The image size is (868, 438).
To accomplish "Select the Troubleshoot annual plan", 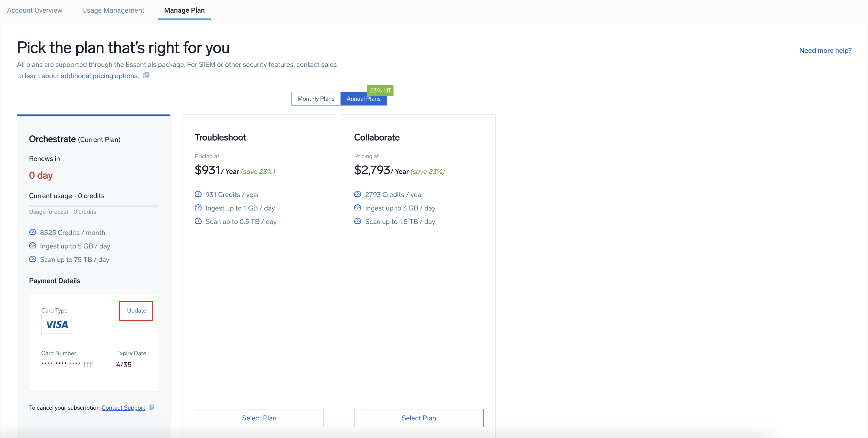I will click(x=258, y=417).
